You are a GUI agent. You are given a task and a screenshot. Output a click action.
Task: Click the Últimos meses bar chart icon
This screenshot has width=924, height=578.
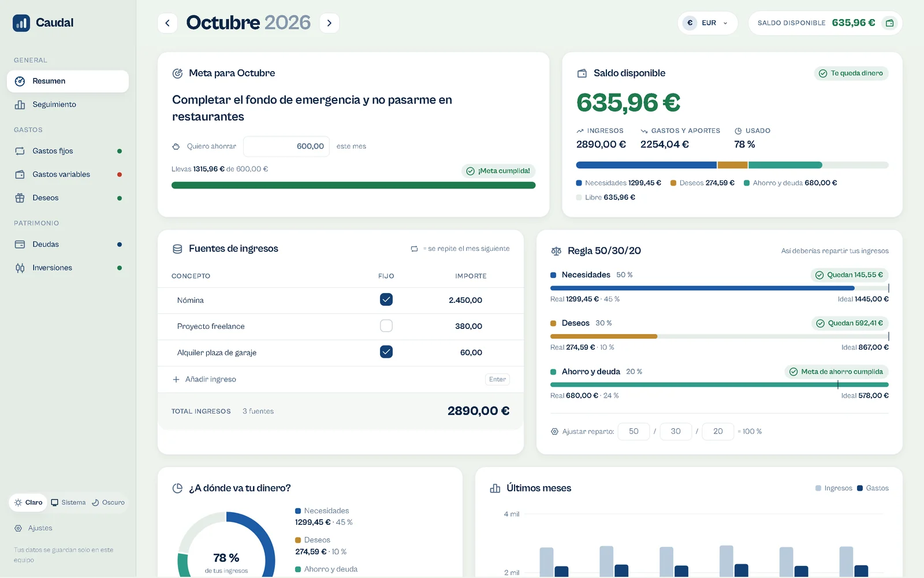tap(495, 488)
